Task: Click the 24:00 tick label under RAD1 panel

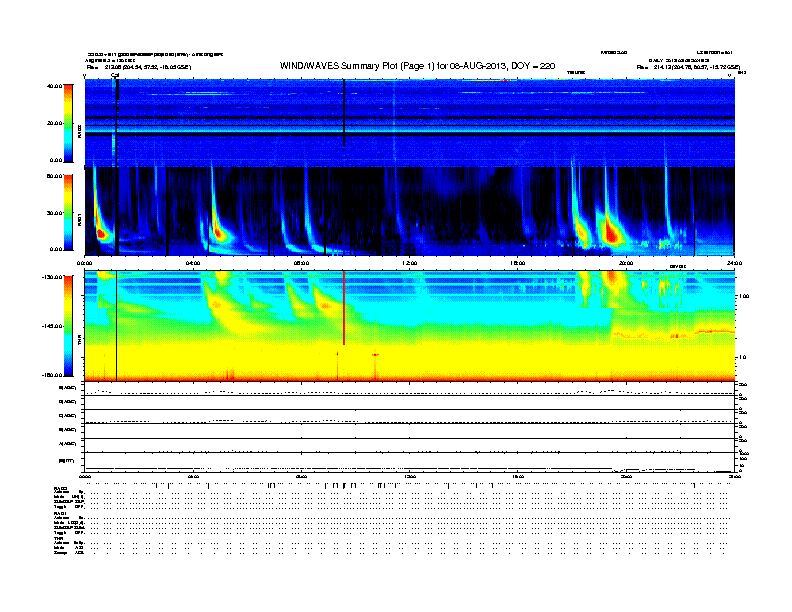Action: [734, 263]
